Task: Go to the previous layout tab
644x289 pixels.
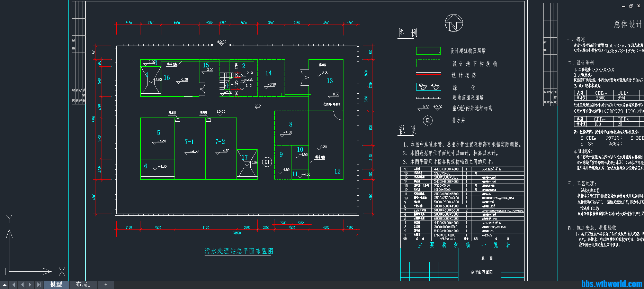Action: 22,285
